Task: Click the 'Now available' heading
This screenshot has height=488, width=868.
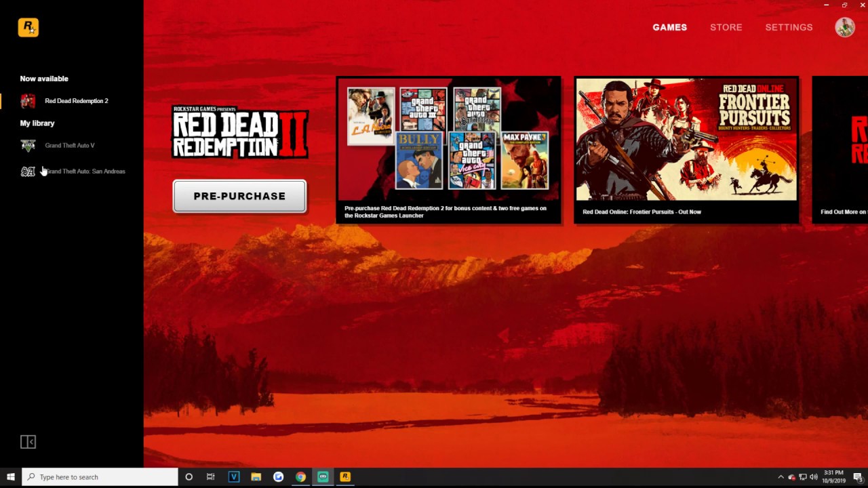Action: click(x=44, y=79)
